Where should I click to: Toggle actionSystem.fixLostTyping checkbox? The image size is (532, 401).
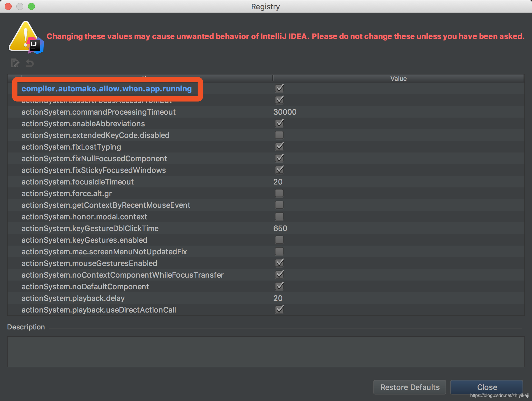(x=279, y=146)
